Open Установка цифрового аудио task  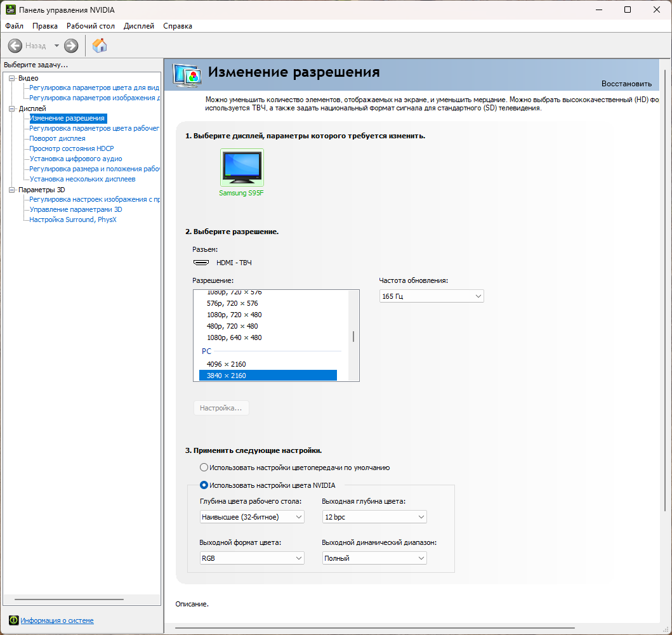pyautogui.click(x=76, y=159)
